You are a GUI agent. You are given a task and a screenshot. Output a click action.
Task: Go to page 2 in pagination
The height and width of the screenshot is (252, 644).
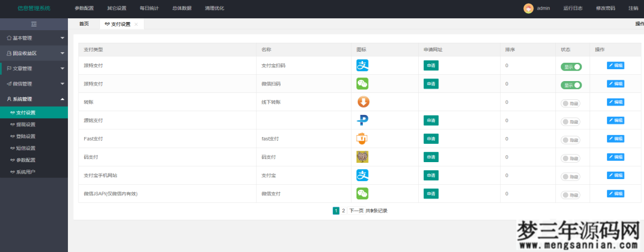pos(343,211)
